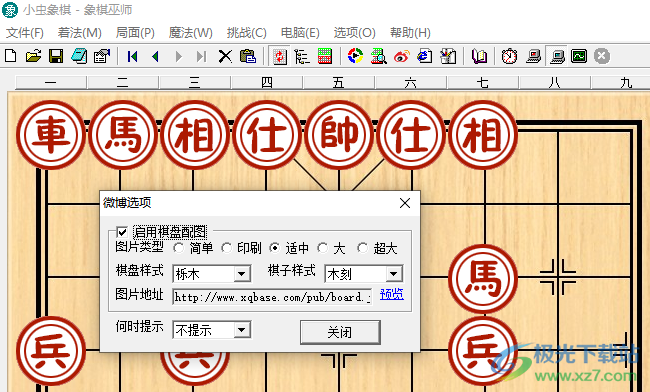Image resolution: width=650 pixels, height=392 pixels.
Task: Toggle the second highlighted computer icon
Action: tap(556, 56)
